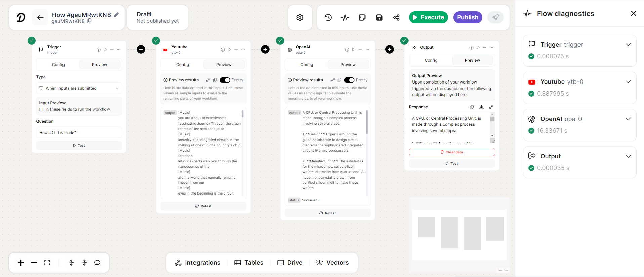Open flow settings gear icon
Screen dimensions: 644x277
coord(300,17)
